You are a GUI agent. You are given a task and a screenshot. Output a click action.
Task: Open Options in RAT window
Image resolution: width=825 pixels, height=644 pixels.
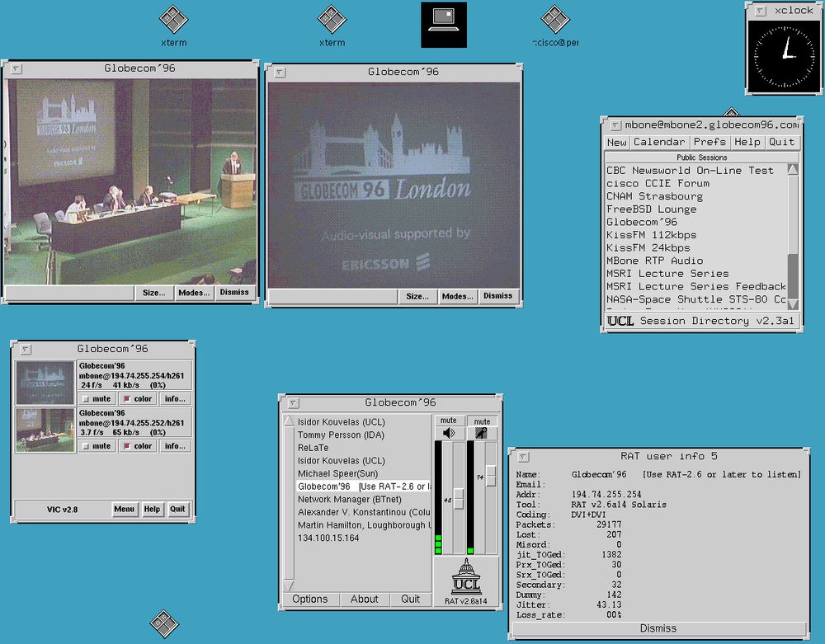[310, 599]
